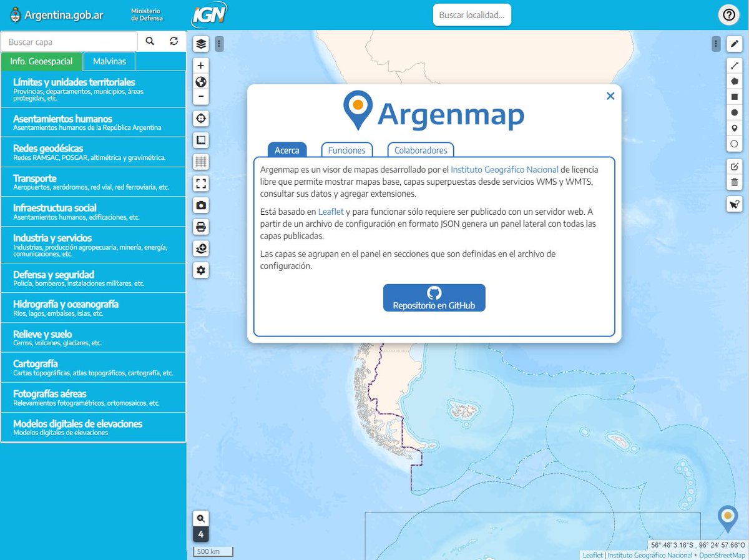
Task: Print the map using printer icon
Action: 201,227
